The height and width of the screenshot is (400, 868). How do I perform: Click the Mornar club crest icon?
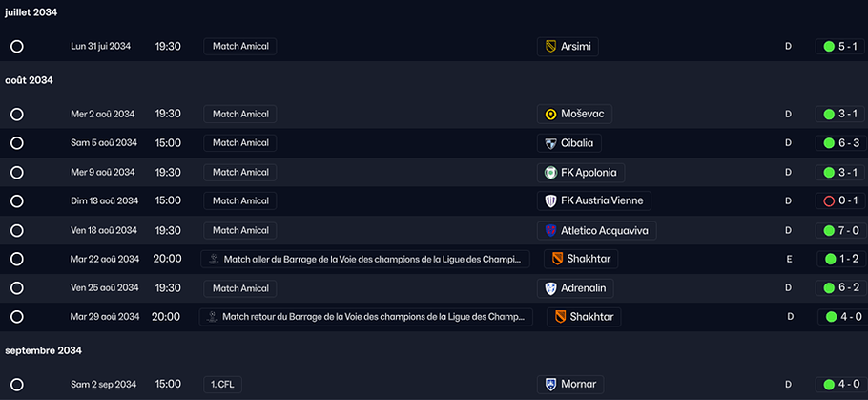[550, 385]
